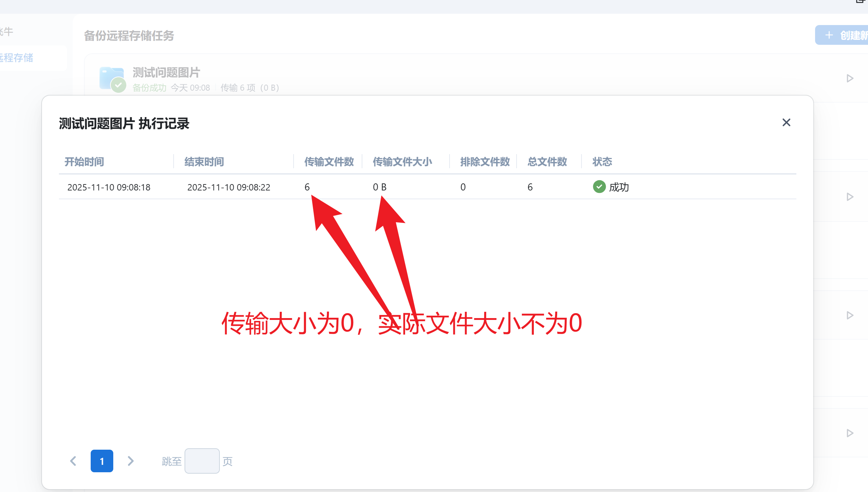Click the 总文件数 column header
This screenshot has height=492, width=868.
(x=547, y=162)
